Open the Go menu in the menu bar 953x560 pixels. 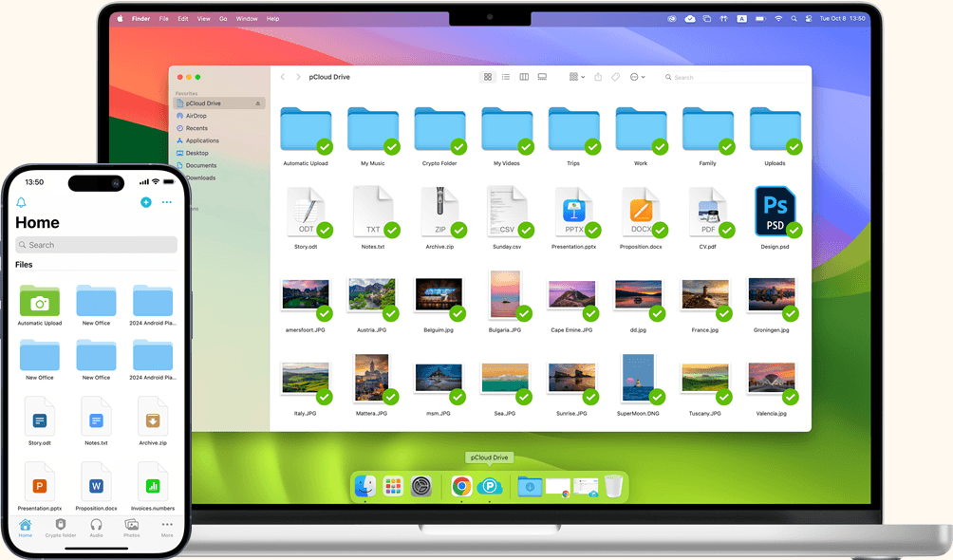click(x=223, y=18)
